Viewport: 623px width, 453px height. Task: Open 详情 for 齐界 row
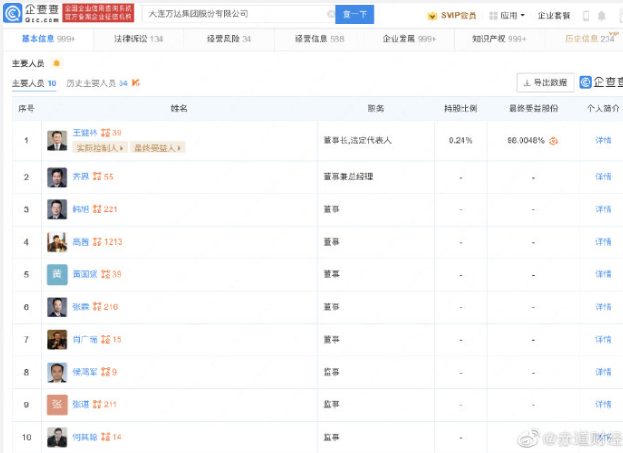(x=603, y=176)
